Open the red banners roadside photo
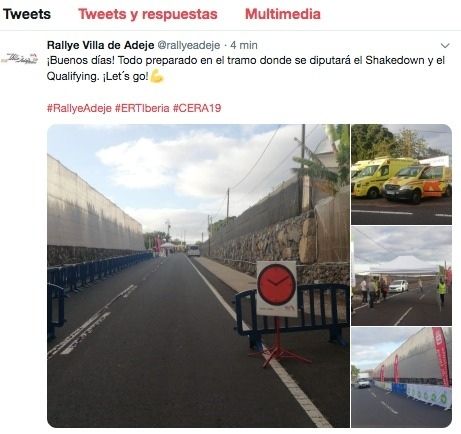Image resolution: width=461 pixels, height=434 pixels. click(x=402, y=377)
